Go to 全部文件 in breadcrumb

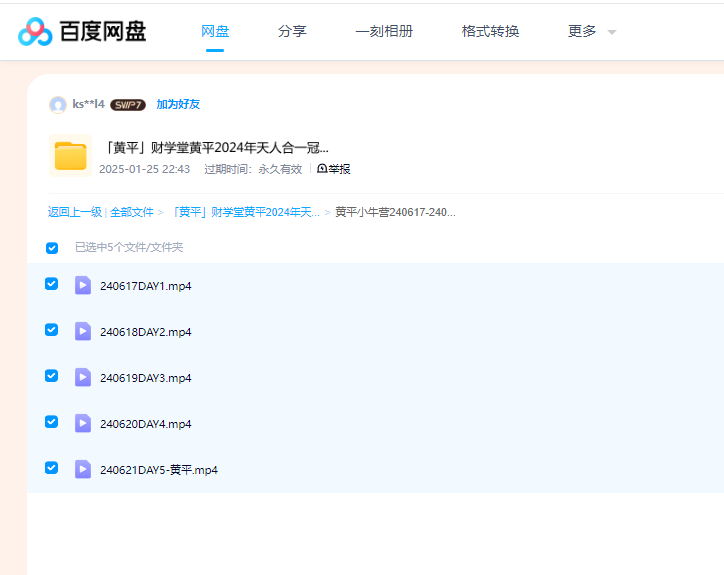132,212
